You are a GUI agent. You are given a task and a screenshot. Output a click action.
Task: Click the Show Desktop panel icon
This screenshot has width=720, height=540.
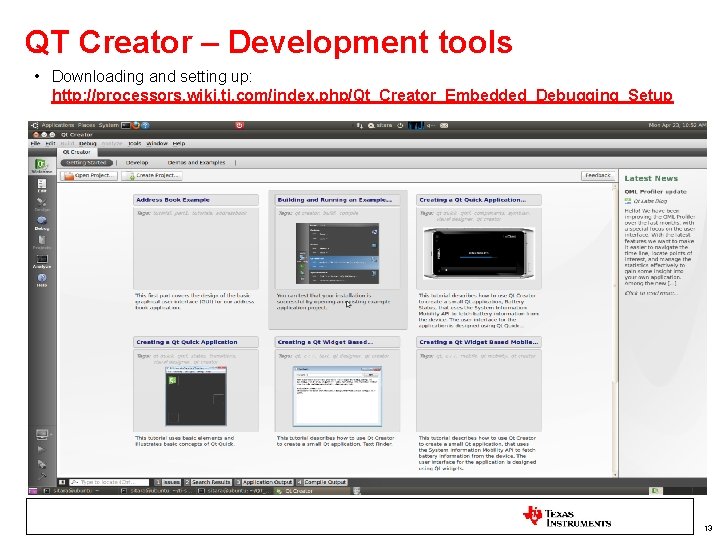coord(33,491)
